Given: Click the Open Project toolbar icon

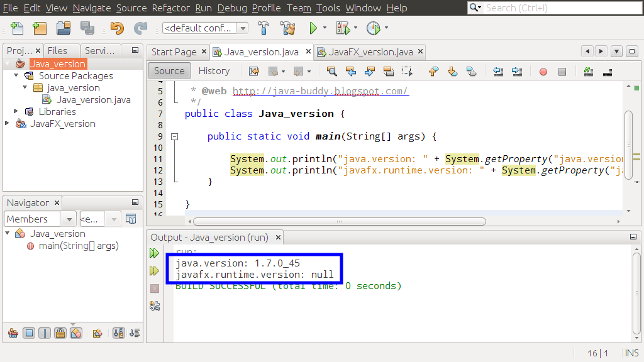Looking at the screenshot, I should coord(64,28).
